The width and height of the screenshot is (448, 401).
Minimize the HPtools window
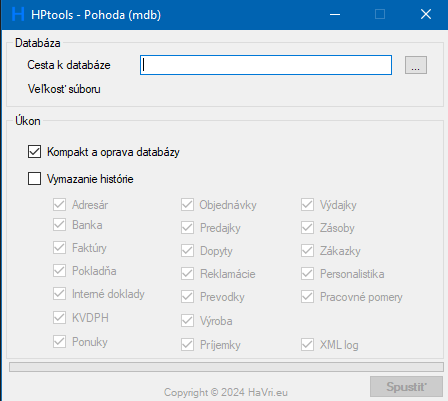tap(335, 14)
